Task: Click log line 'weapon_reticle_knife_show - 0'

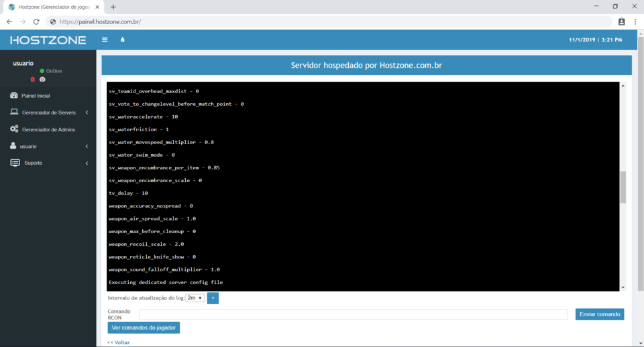Action: 152,257
